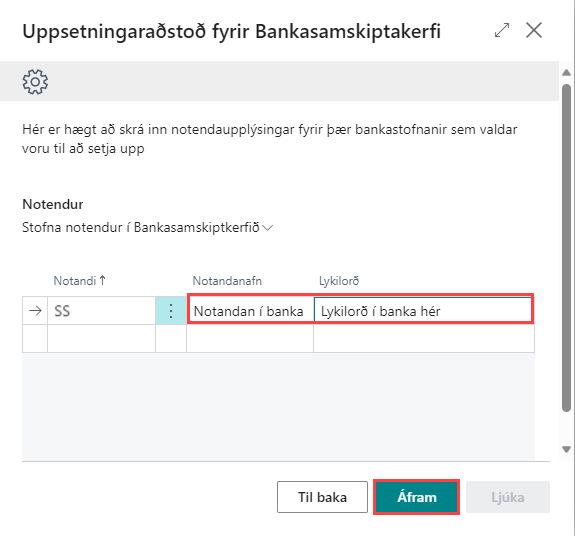Viewport: 575px width, 536px height.
Task: Click the vertical scrollbar thumb
Action: 567,248
